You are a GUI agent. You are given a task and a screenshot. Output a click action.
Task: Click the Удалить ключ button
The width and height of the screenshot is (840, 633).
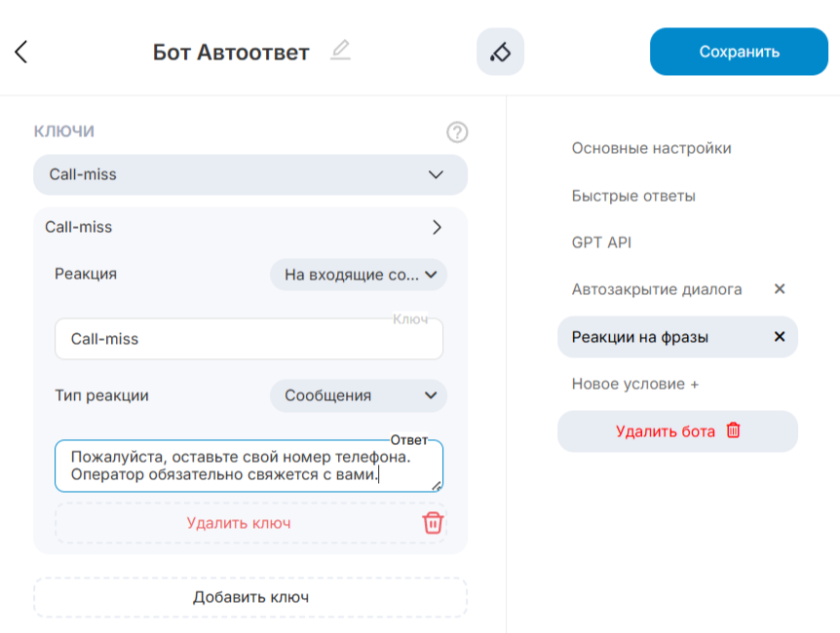point(239,523)
